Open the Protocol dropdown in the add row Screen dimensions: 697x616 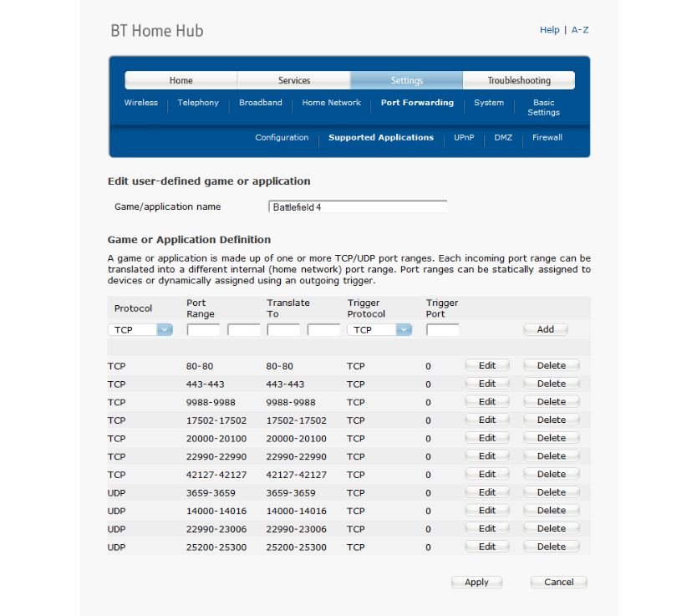pos(140,330)
